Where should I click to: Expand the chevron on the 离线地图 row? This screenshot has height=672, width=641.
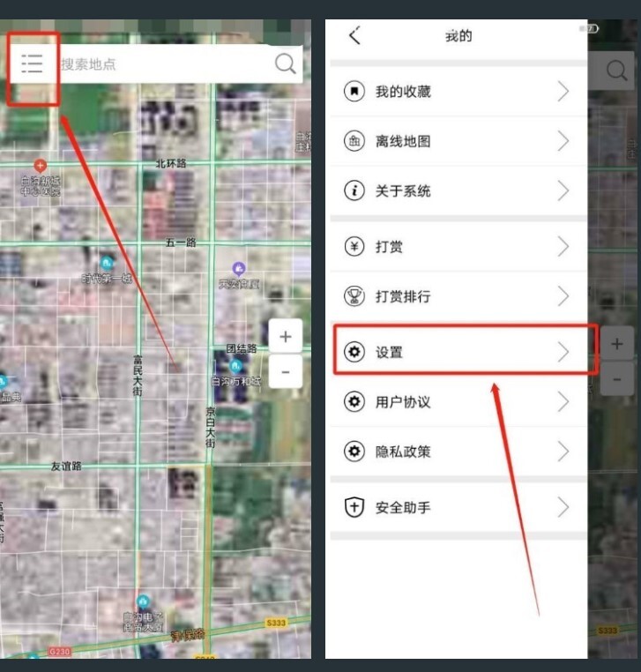tap(563, 141)
